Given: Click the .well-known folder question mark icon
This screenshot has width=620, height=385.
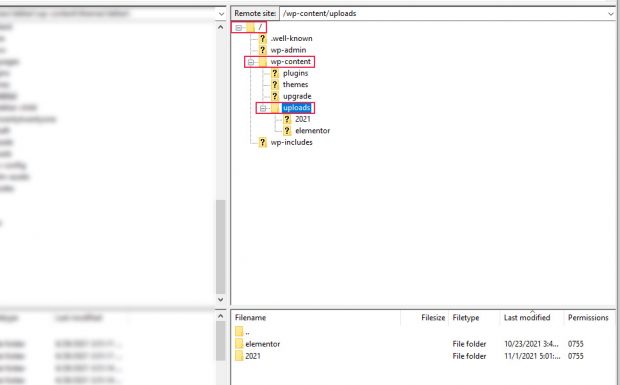Looking at the screenshot, I should click(x=263, y=38).
